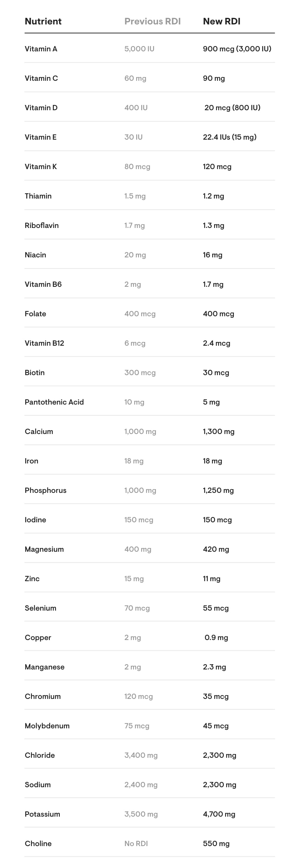Select the Vitamin D nutrient name
The image size is (298, 868).
click(41, 108)
